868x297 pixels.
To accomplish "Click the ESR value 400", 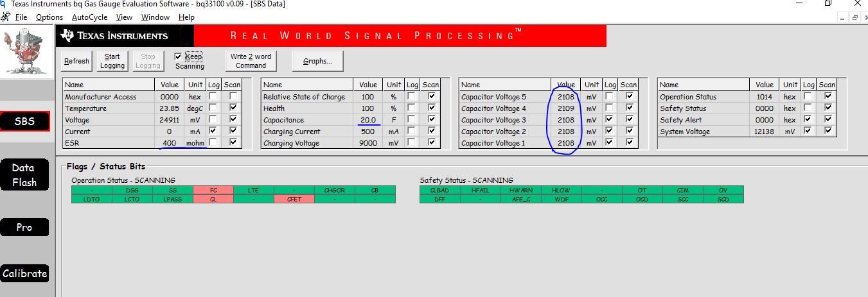I will [x=169, y=143].
